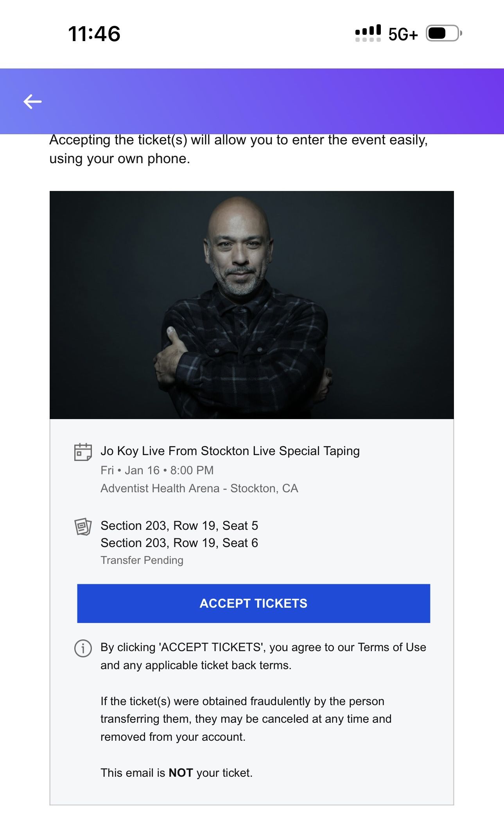Tap the Transfer Pending status label
The width and height of the screenshot is (504, 819).
click(x=142, y=560)
